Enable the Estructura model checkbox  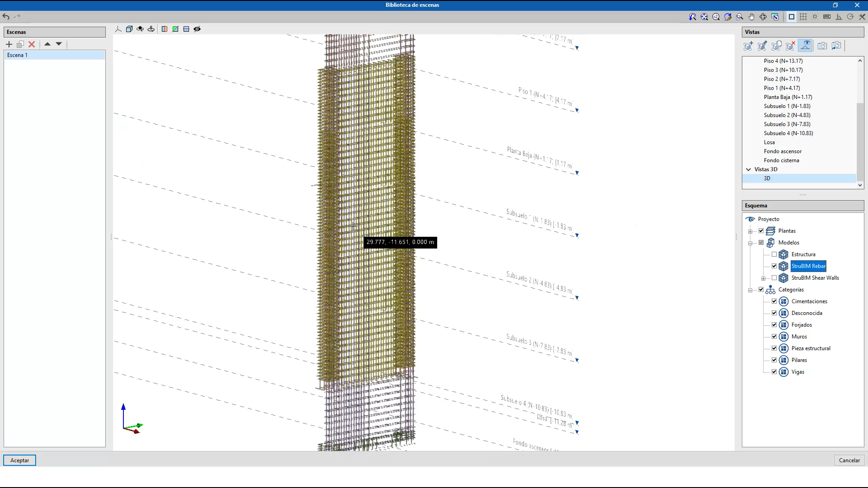[x=774, y=254]
